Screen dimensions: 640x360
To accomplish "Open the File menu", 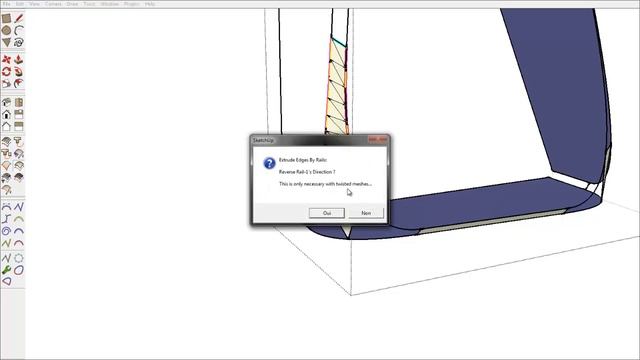I will [7, 4].
